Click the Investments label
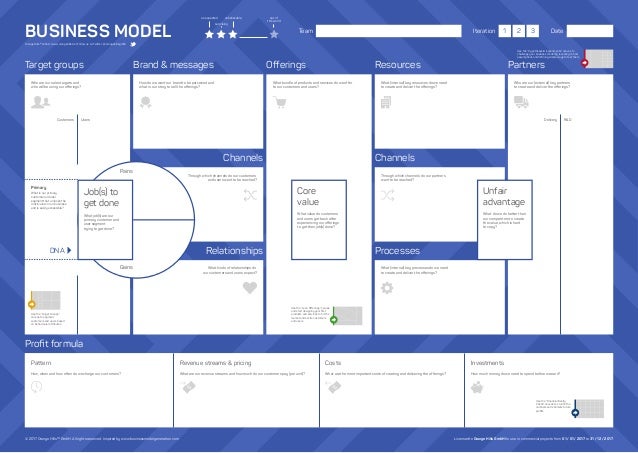 pyautogui.click(x=487, y=363)
